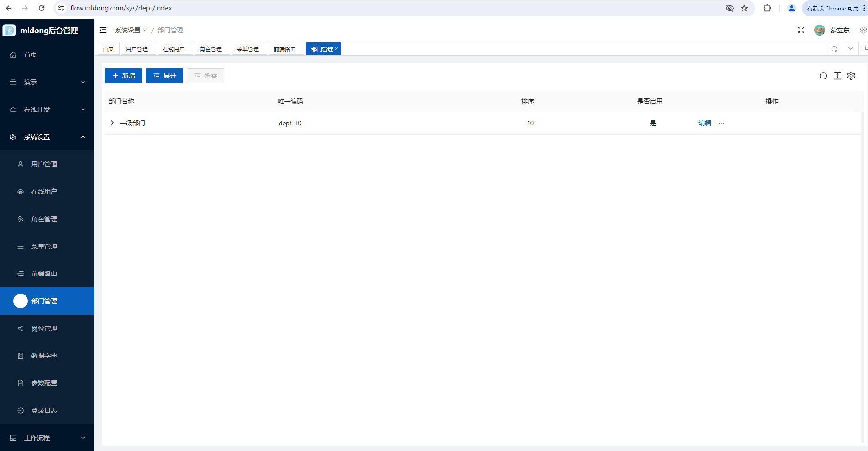Open Chrome extensions puzzle icon

767,8
